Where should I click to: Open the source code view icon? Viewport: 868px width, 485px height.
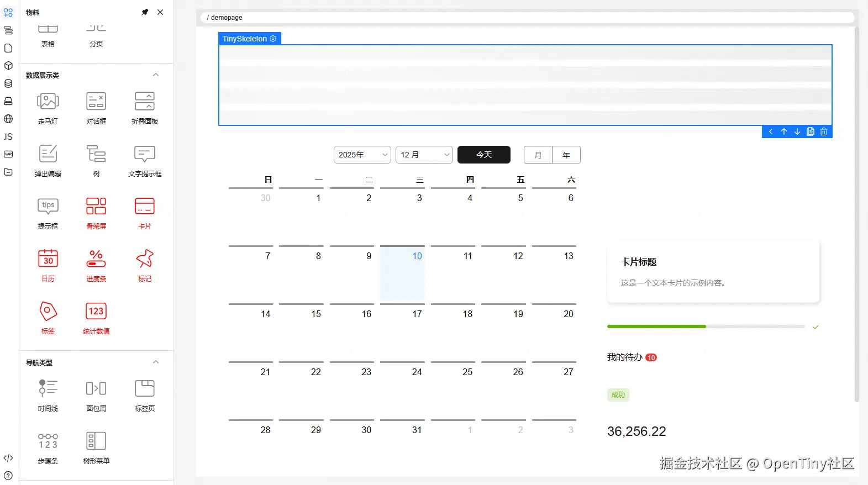tap(8, 458)
